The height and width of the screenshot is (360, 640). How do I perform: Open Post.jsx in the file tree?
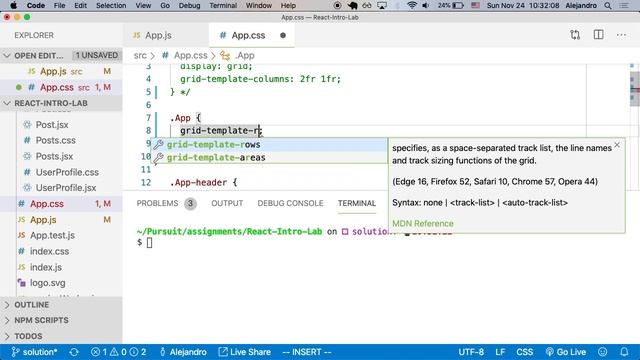pyautogui.click(x=52, y=124)
